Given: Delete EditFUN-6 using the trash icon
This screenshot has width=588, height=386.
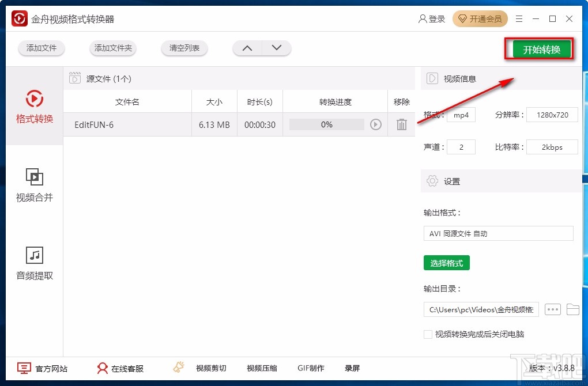Looking at the screenshot, I should pos(401,124).
